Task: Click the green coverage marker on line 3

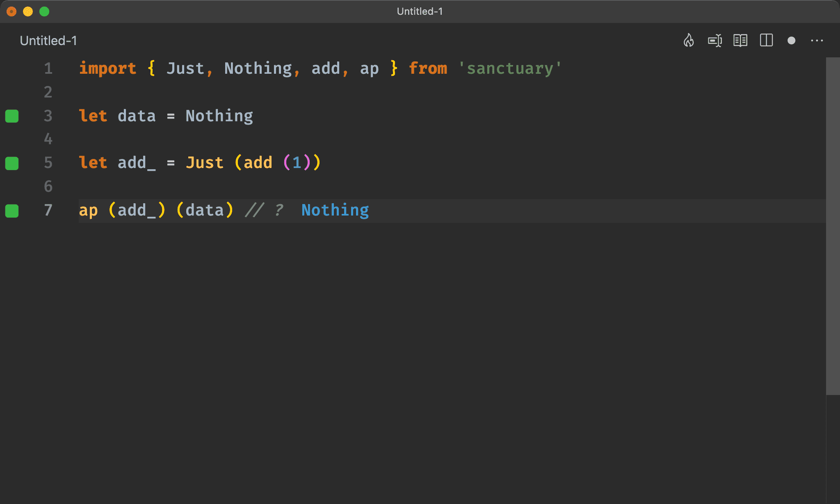Action: click(12, 116)
